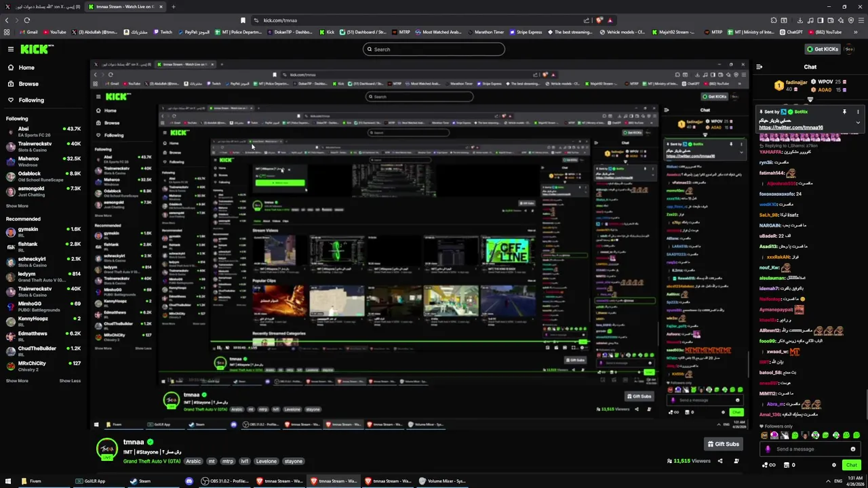Open chat settings gear icon
This screenshot has width=868, height=488.
click(834, 465)
